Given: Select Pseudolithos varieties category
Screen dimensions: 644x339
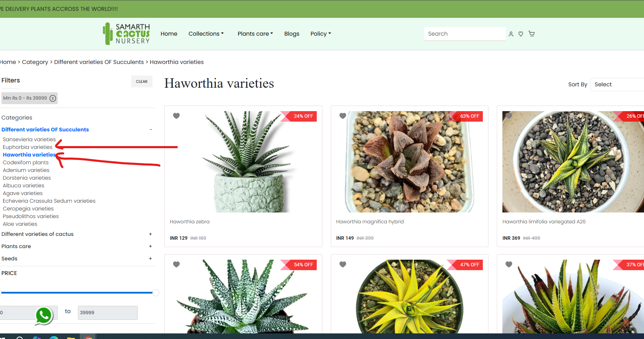Looking at the screenshot, I should (x=31, y=216).
